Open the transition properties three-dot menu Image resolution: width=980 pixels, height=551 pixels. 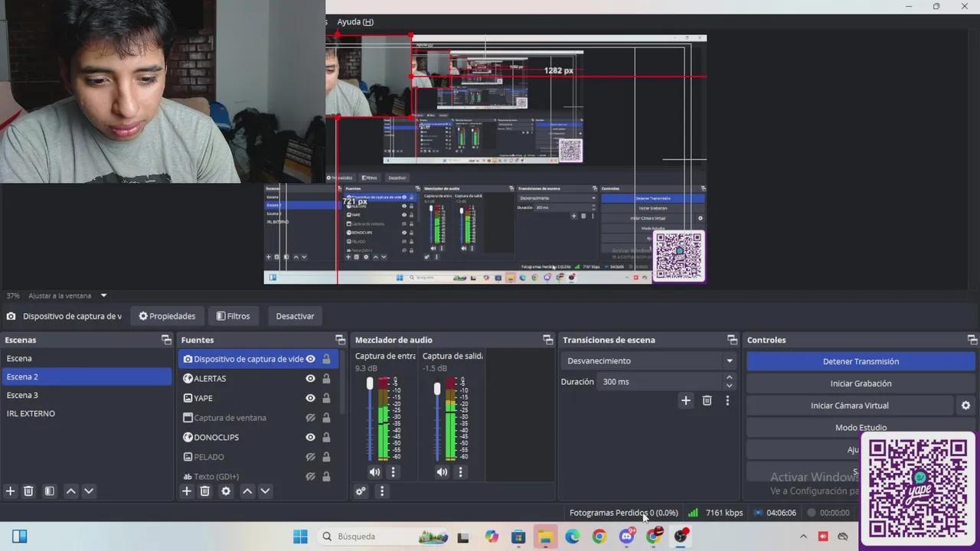[x=727, y=400]
